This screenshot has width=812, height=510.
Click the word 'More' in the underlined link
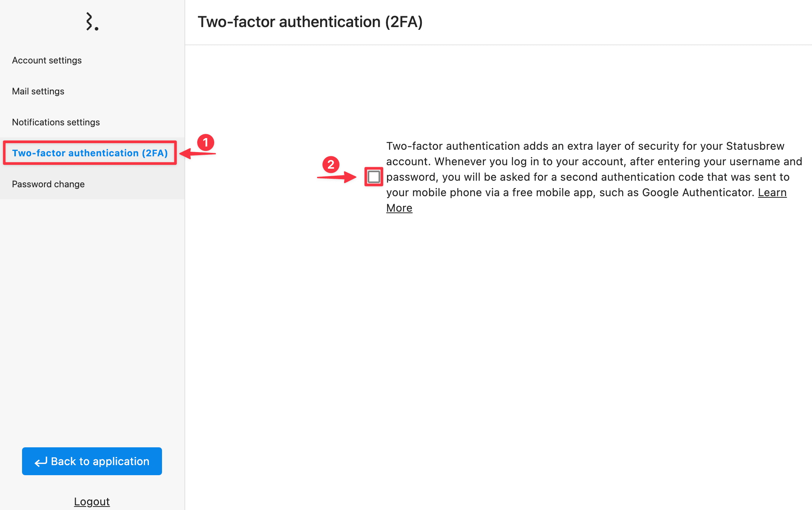coord(399,208)
